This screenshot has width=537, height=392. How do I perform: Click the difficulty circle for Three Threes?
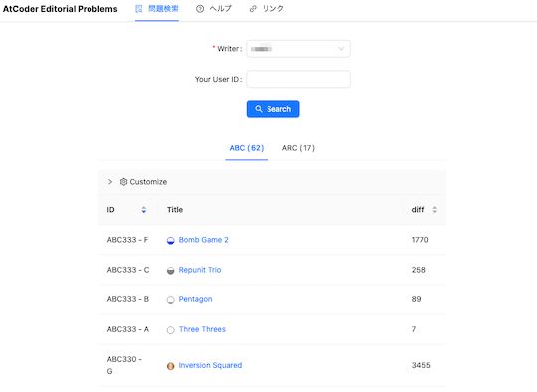pos(171,330)
